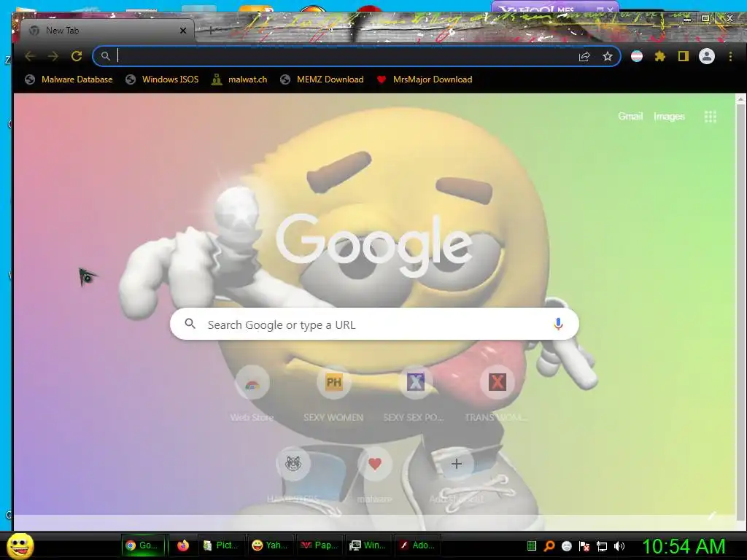This screenshot has height=560, width=747.
Task: Launch Firefox from the taskbar
Action: coord(182,545)
